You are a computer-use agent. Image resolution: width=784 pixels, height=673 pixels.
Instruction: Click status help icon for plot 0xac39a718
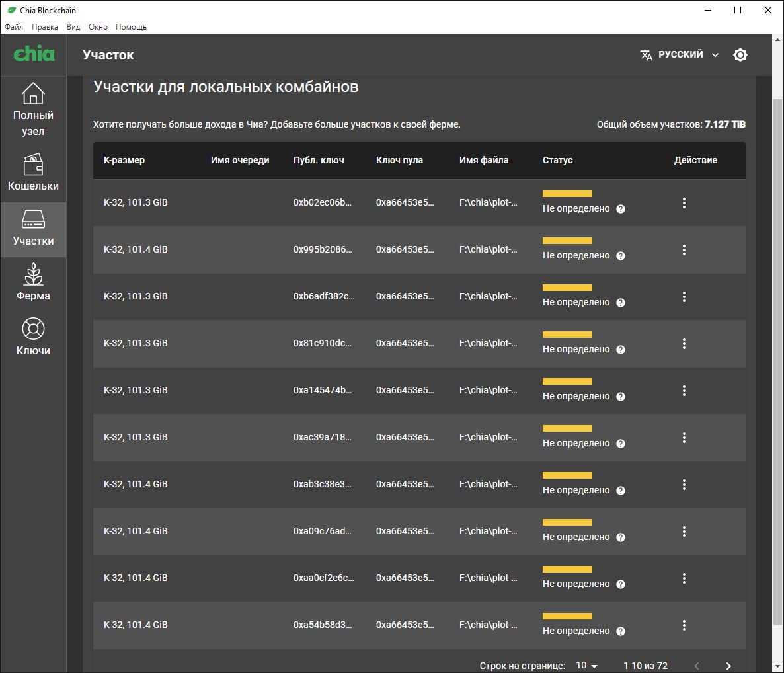[621, 444]
